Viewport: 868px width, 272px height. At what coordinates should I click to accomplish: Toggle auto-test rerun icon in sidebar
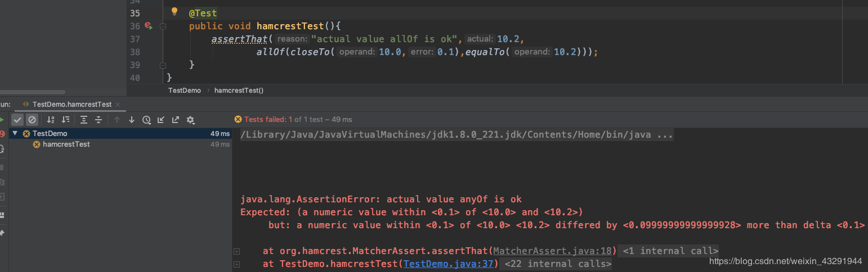(x=2, y=149)
